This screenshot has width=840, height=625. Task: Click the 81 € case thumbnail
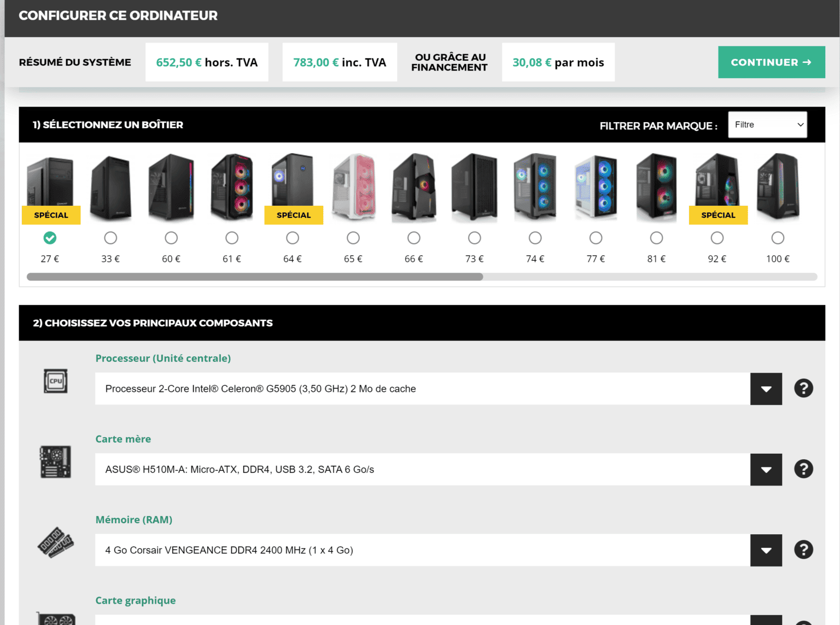(657, 187)
